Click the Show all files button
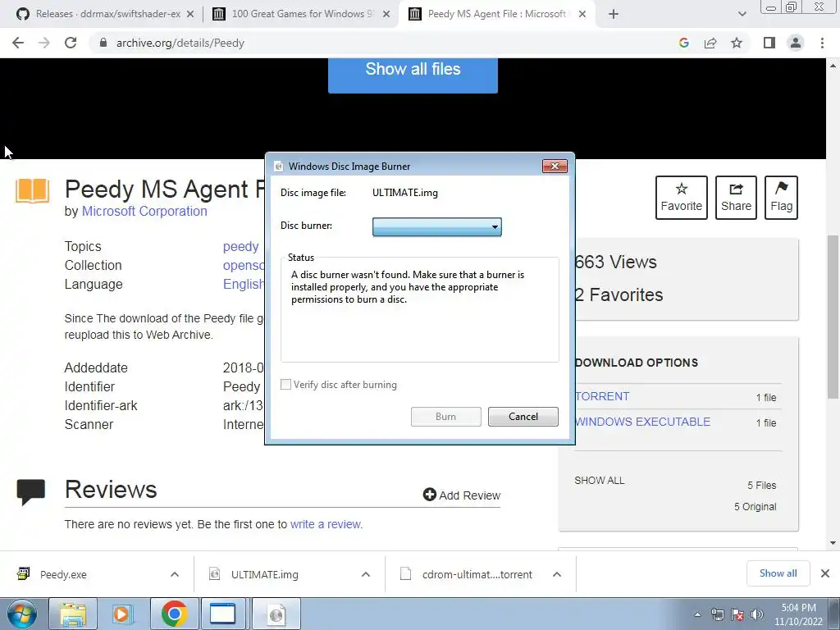 (x=413, y=75)
